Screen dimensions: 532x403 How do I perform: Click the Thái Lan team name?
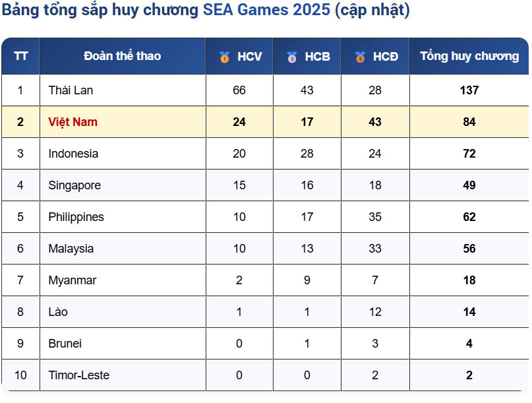point(71,90)
